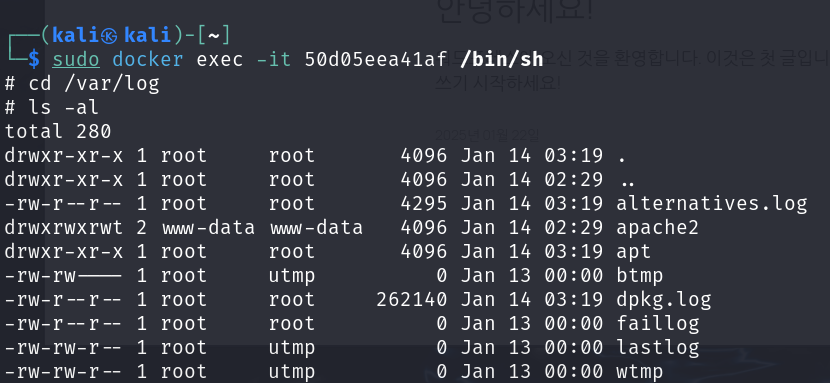
Task: Click the exec word in the command
Action: click(x=220, y=60)
